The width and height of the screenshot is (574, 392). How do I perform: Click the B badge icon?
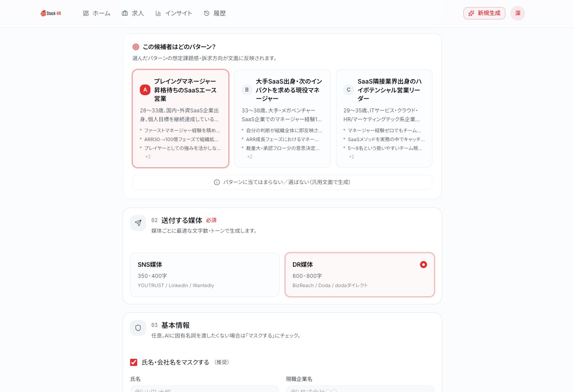(x=247, y=90)
